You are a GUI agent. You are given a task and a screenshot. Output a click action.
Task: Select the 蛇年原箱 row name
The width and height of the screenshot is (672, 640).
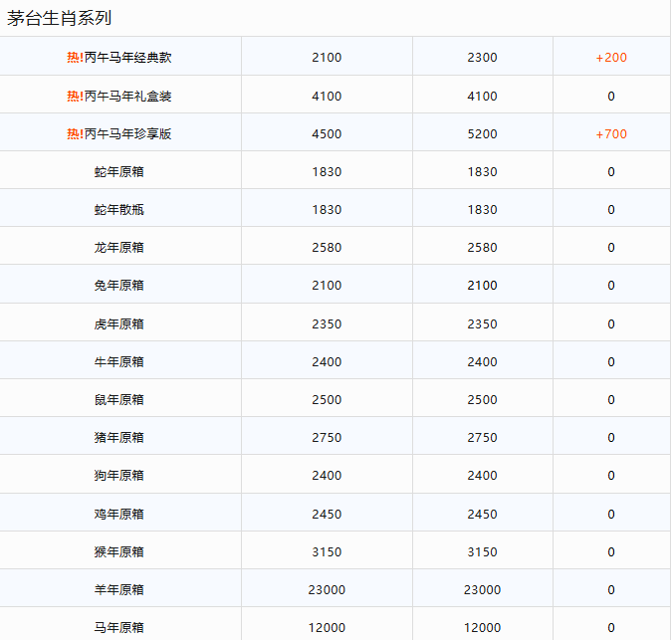119,172
